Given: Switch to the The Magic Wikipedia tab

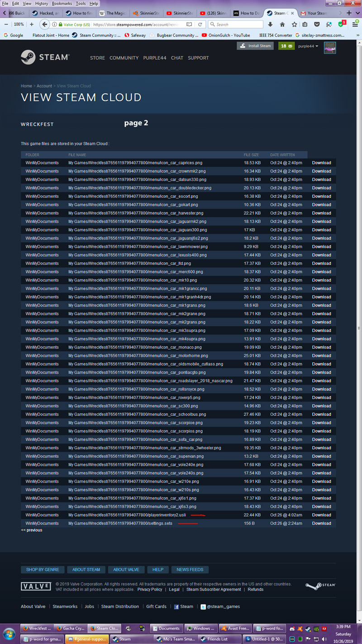Looking at the screenshot, I should 113,13.
